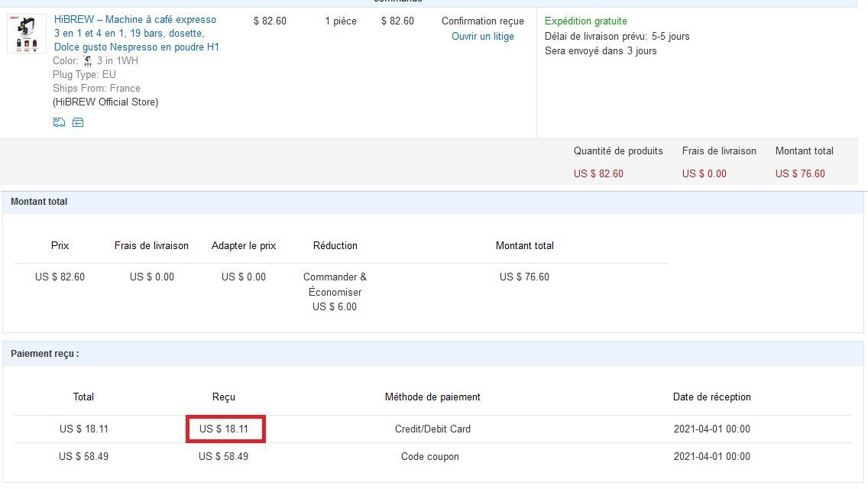
Task: Click the Montant total section header
Action: pyautogui.click(x=39, y=202)
